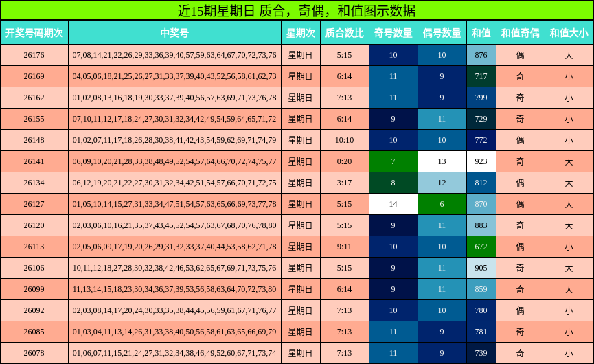Click issue number 26085

coord(34,332)
